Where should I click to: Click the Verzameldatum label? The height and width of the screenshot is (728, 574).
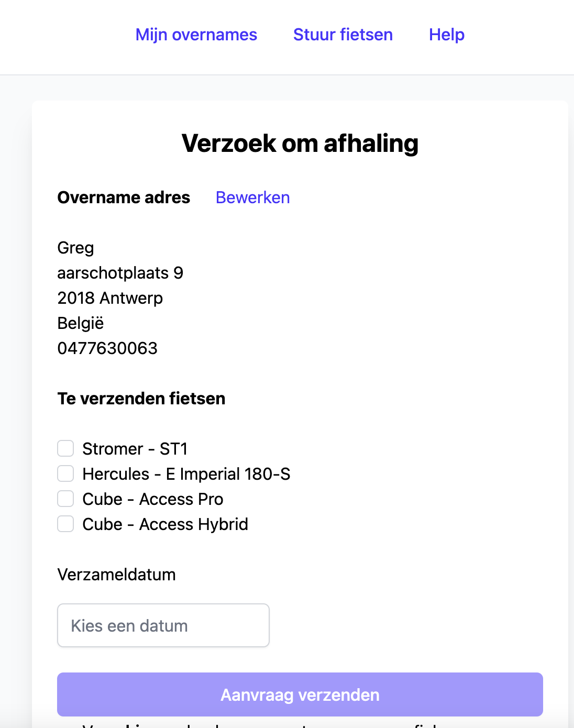116,575
